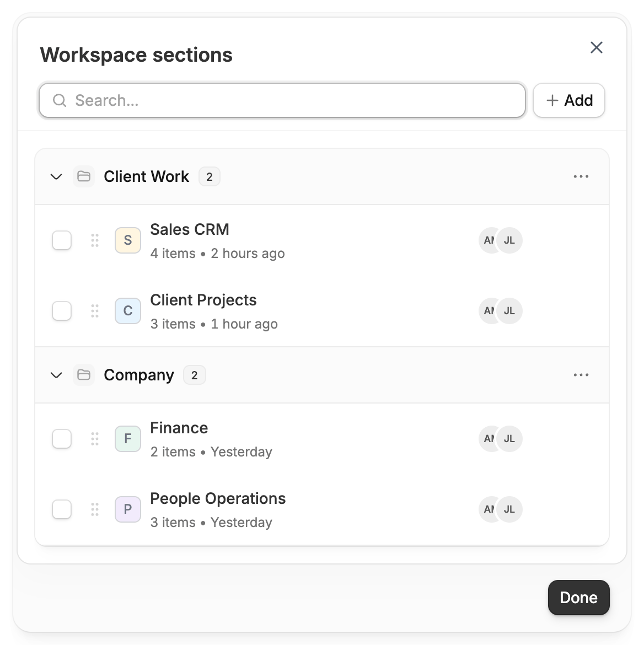Click the Finance F icon
The image size is (644, 645).
coord(128,439)
